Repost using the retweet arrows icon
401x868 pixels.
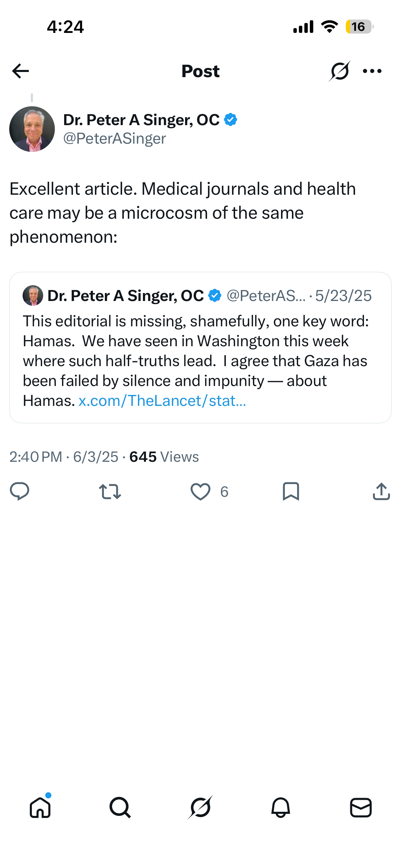pyautogui.click(x=110, y=492)
